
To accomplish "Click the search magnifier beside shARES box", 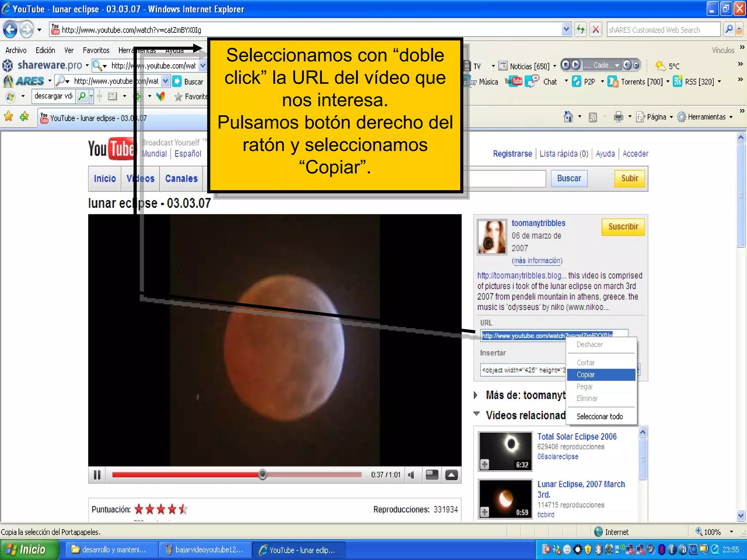I will click(x=728, y=30).
